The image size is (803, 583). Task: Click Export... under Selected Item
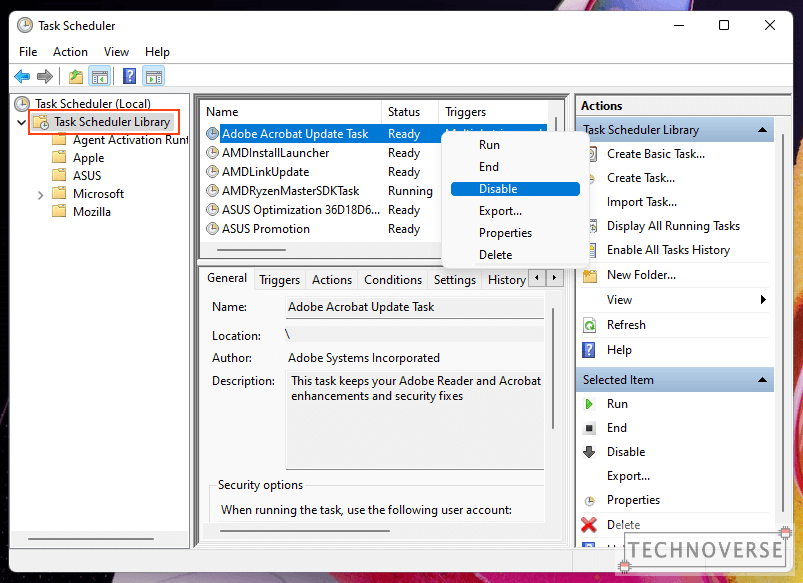click(628, 476)
